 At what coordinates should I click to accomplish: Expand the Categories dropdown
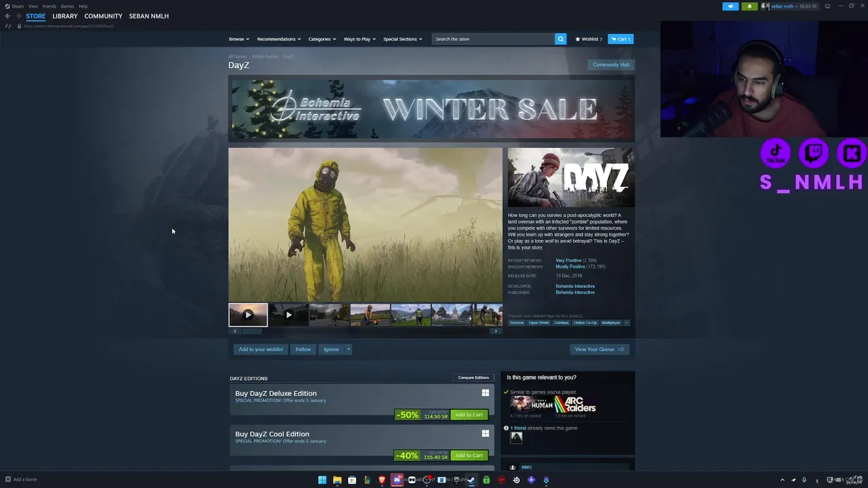pos(322,39)
